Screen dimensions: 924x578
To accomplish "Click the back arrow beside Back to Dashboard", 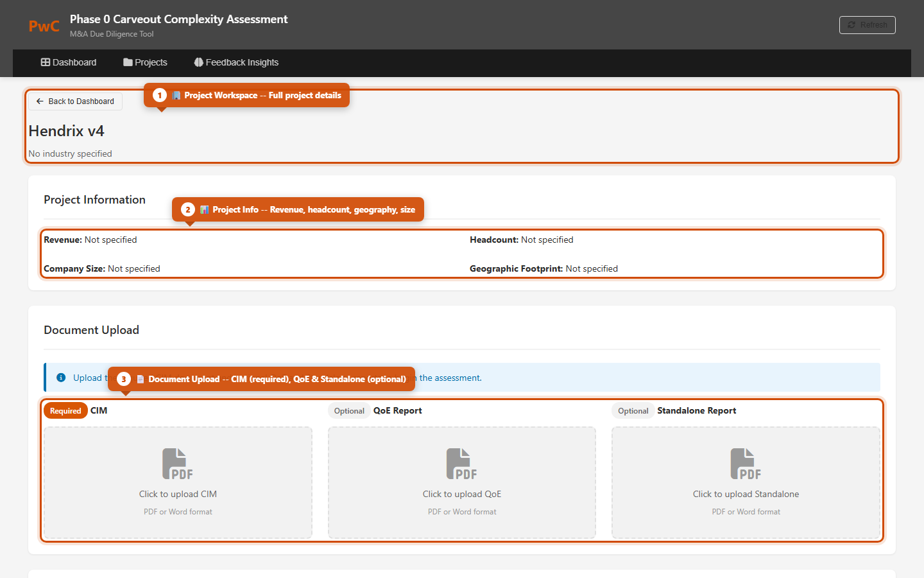I will (39, 101).
